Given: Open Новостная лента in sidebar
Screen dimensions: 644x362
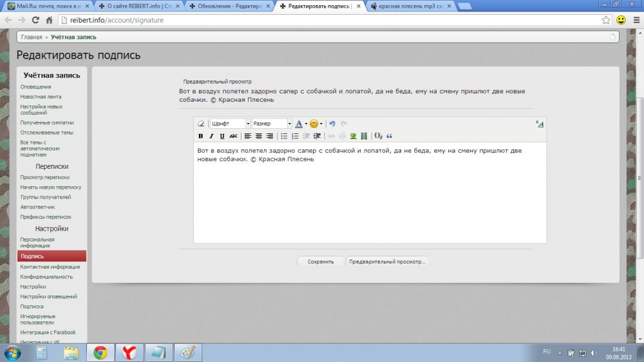Looking at the screenshot, I should [x=41, y=97].
